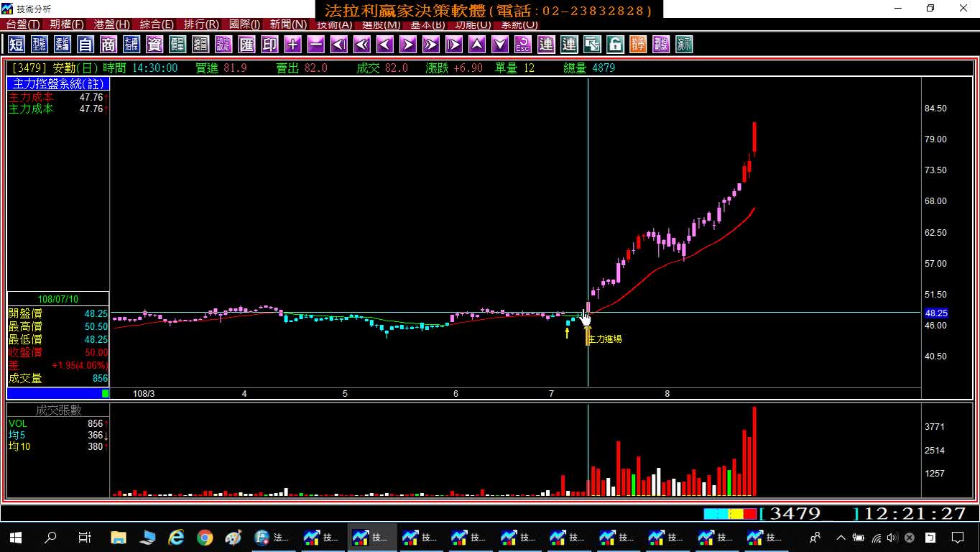Viewport: 980px width, 552px height.
Task: Step forward with the single right arrow icon
Action: click(x=407, y=45)
